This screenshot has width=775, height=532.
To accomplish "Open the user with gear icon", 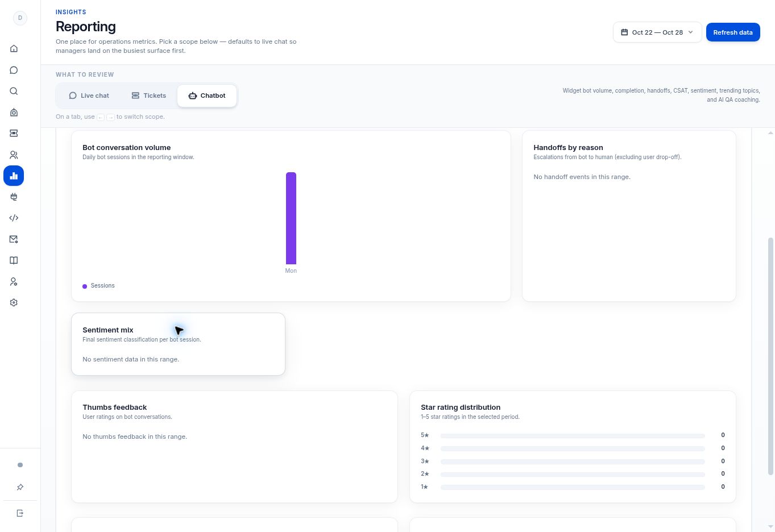I will tap(14, 282).
